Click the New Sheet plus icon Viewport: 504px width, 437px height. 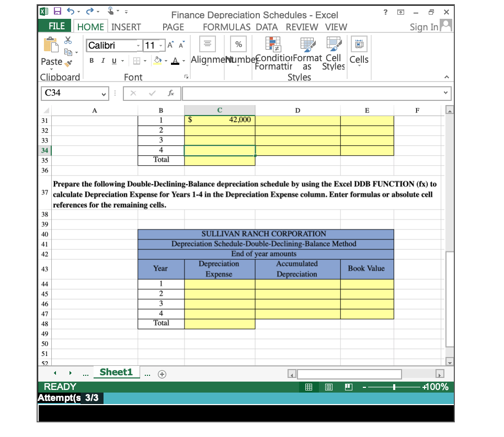(162, 374)
